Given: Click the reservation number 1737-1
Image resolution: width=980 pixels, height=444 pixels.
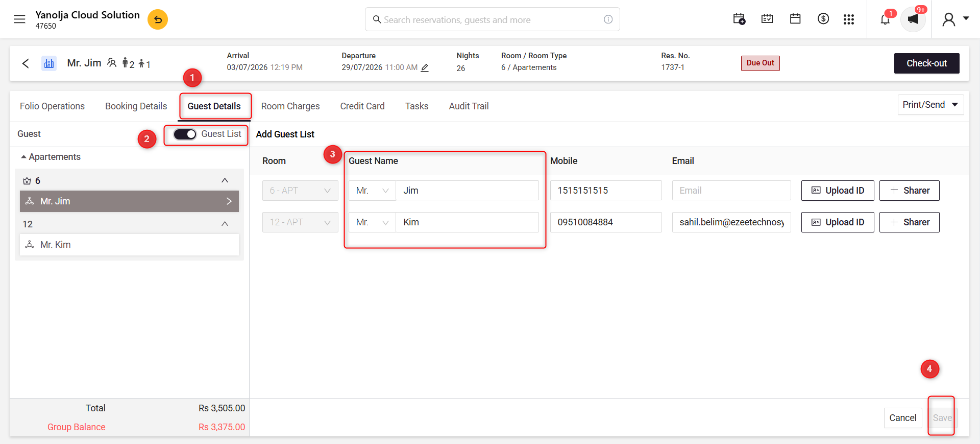Looking at the screenshot, I should pyautogui.click(x=673, y=67).
